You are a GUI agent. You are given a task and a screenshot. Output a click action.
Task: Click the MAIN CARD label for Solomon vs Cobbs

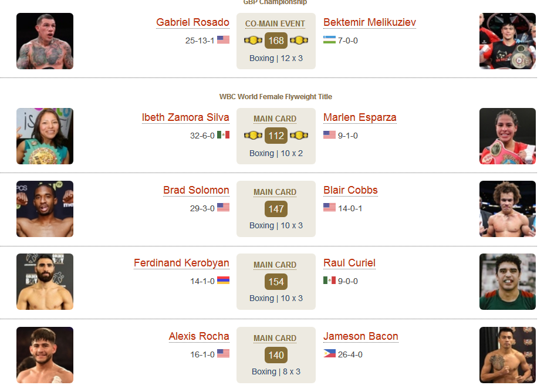pyautogui.click(x=275, y=192)
